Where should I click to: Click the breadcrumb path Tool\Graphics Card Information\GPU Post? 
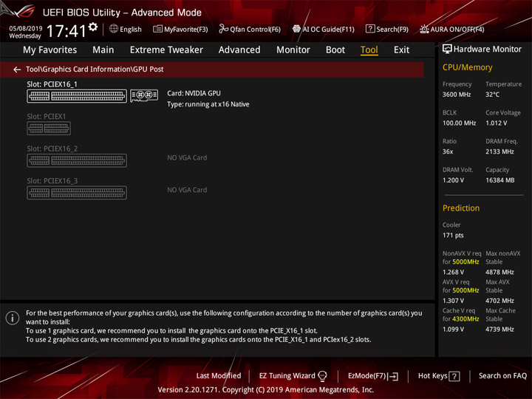click(x=95, y=69)
